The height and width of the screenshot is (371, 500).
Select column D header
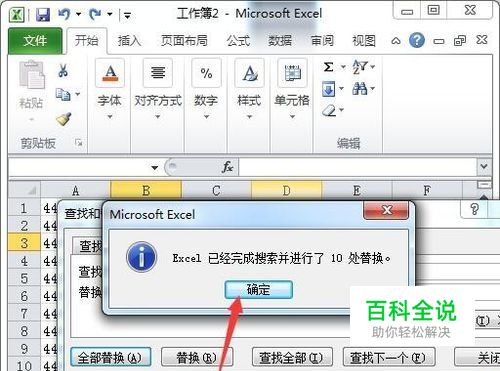click(x=287, y=191)
